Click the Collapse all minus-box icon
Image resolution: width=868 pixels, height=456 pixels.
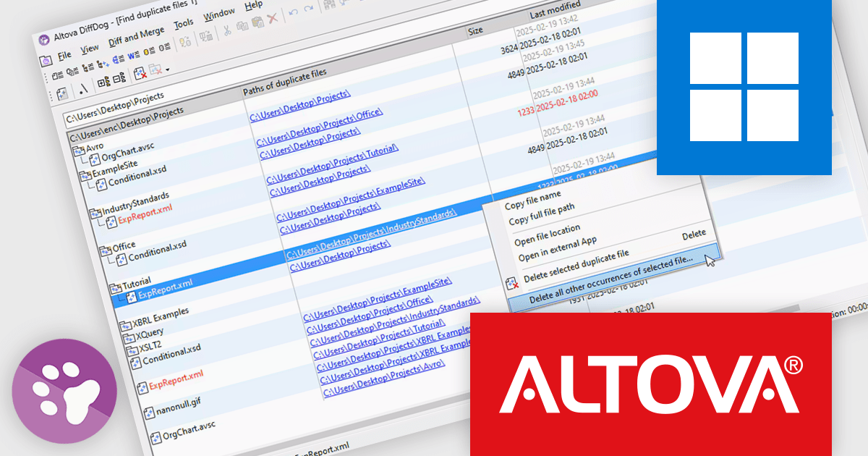coord(119,78)
